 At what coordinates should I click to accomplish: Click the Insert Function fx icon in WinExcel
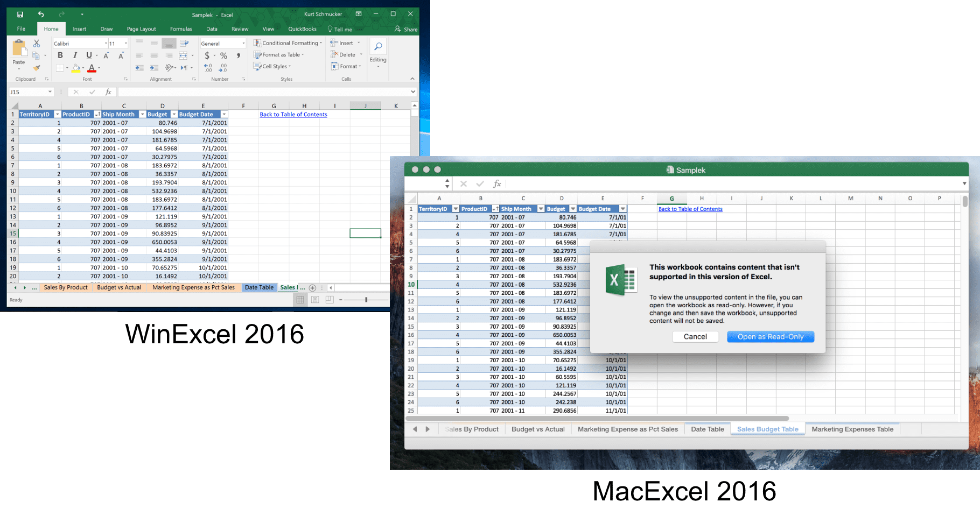click(x=108, y=92)
